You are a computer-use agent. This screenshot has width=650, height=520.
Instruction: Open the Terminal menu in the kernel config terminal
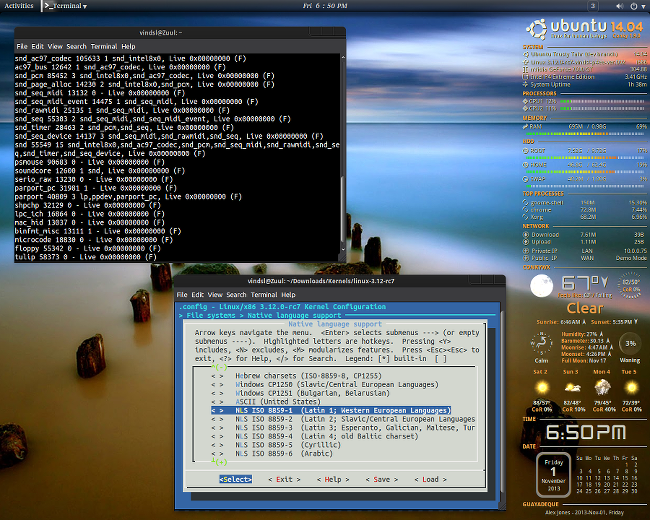click(264, 295)
